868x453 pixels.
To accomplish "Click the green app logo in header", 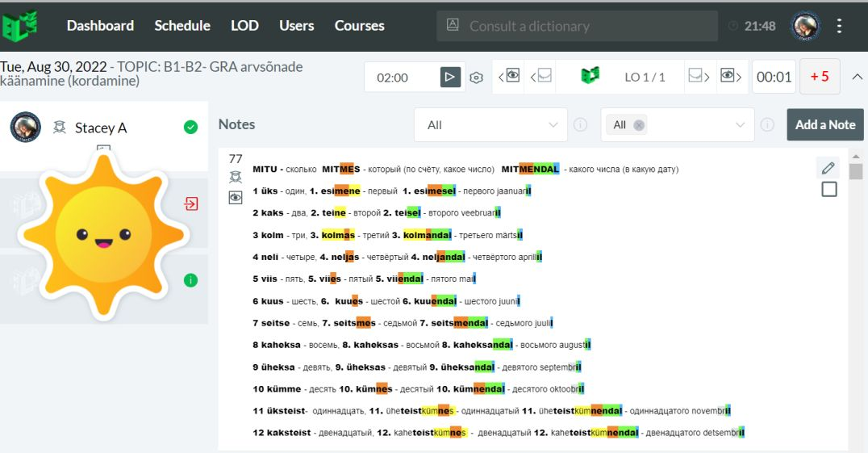I will click(x=19, y=26).
